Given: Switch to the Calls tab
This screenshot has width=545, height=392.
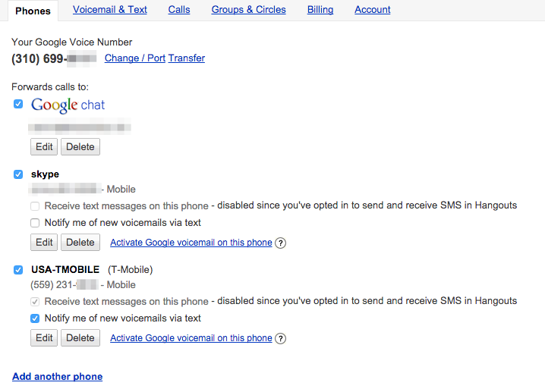Looking at the screenshot, I should coord(179,10).
